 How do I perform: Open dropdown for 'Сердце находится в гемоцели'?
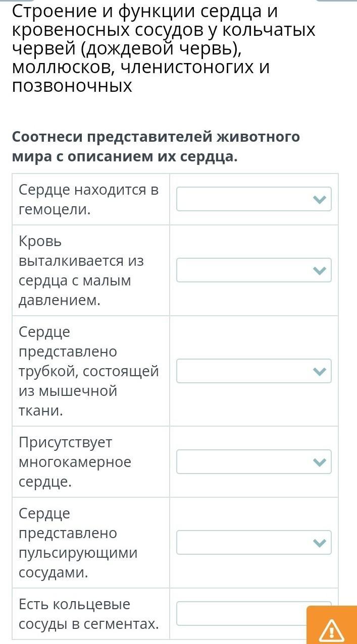click(x=253, y=199)
